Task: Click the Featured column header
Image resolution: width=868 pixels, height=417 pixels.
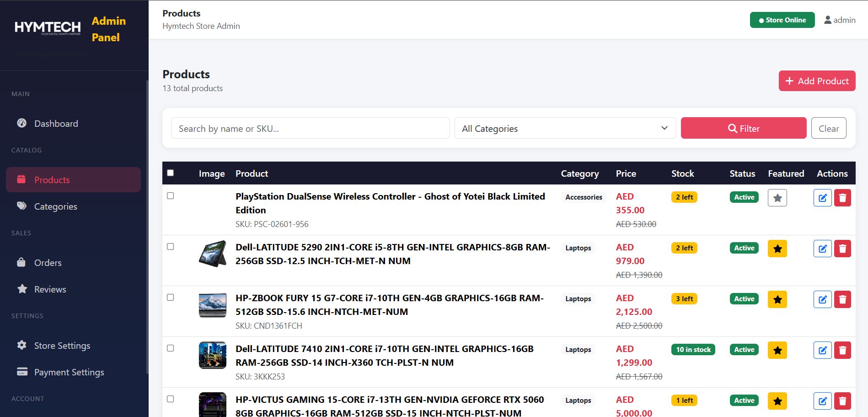Action: 786,173
